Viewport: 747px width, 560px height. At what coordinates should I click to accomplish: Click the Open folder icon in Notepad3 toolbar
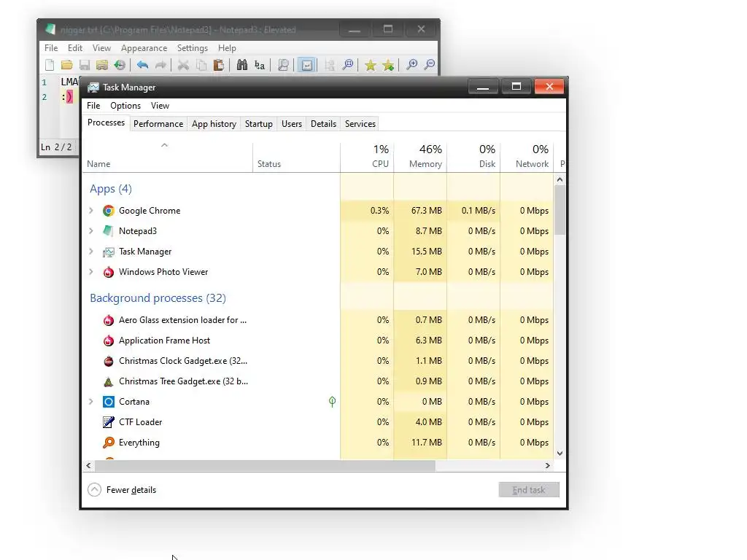tap(66, 65)
